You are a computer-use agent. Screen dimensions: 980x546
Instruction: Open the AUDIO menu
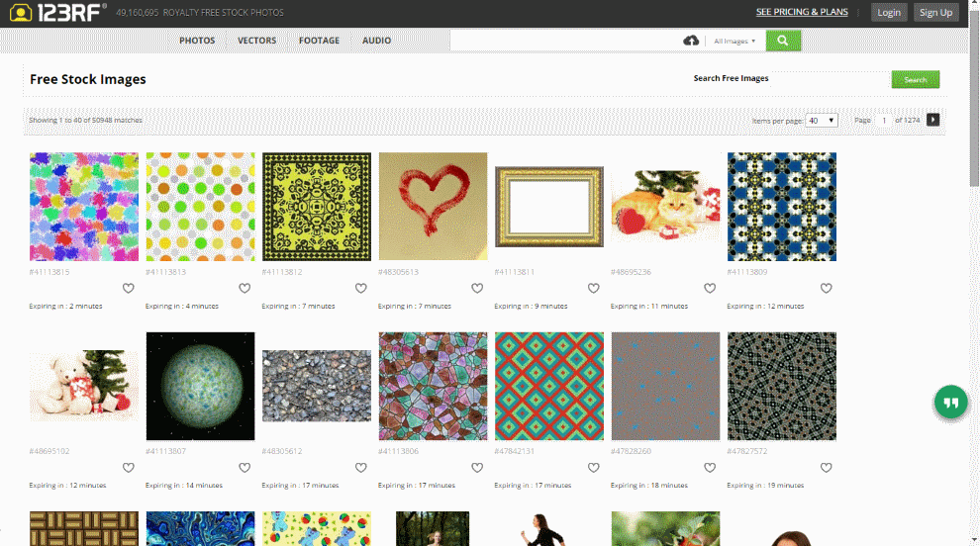tap(377, 41)
